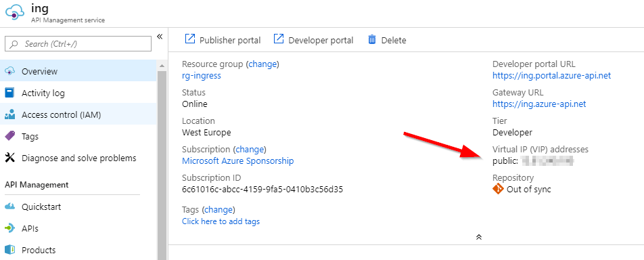The width and height of the screenshot is (644, 260).
Task: Open Diagnose and solve problems
Action: pyautogui.click(x=78, y=158)
